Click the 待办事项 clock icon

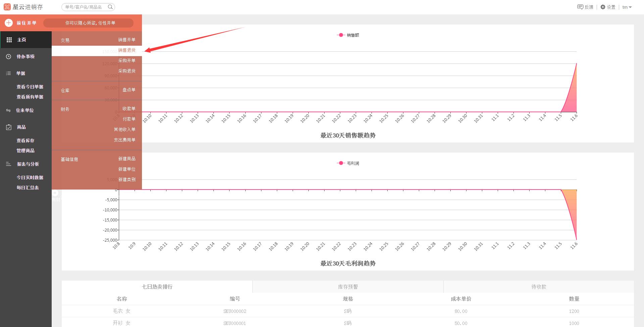[x=9, y=56]
